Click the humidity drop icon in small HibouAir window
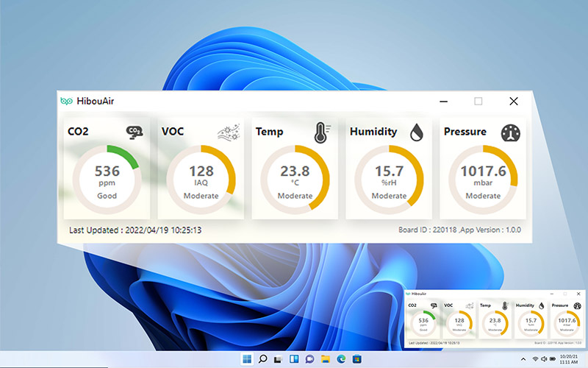 tap(541, 305)
